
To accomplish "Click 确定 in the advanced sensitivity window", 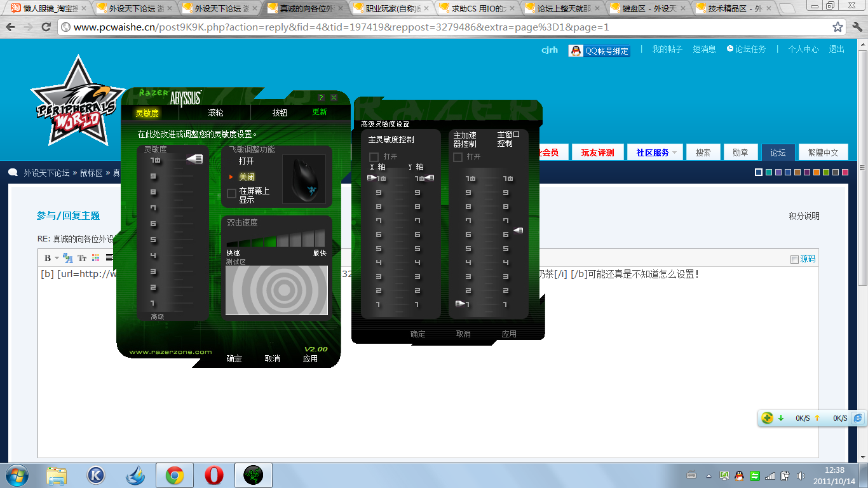I will coord(418,334).
